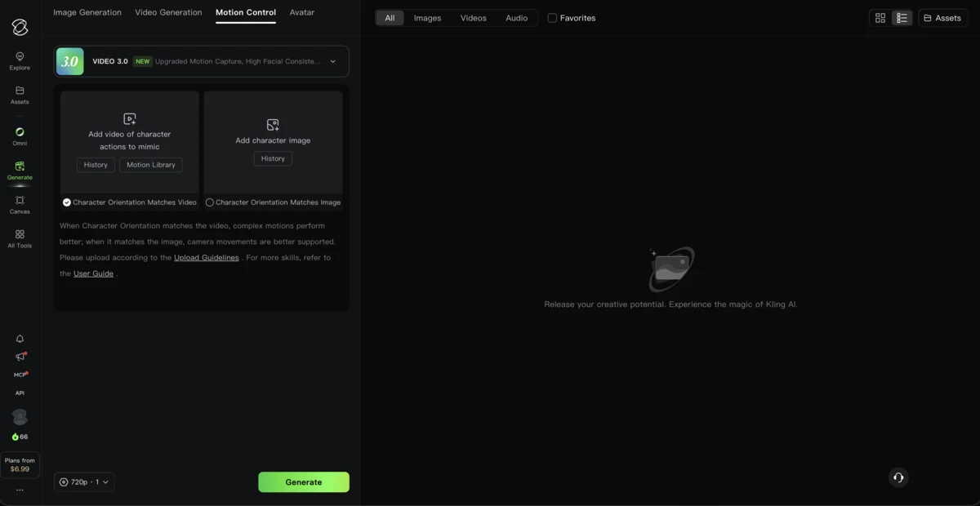Open the customer support headset icon
The image size is (980, 506).
898,477
